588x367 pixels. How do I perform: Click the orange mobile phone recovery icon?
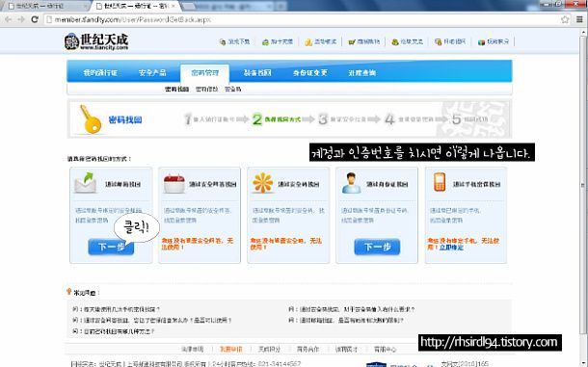[x=440, y=182]
